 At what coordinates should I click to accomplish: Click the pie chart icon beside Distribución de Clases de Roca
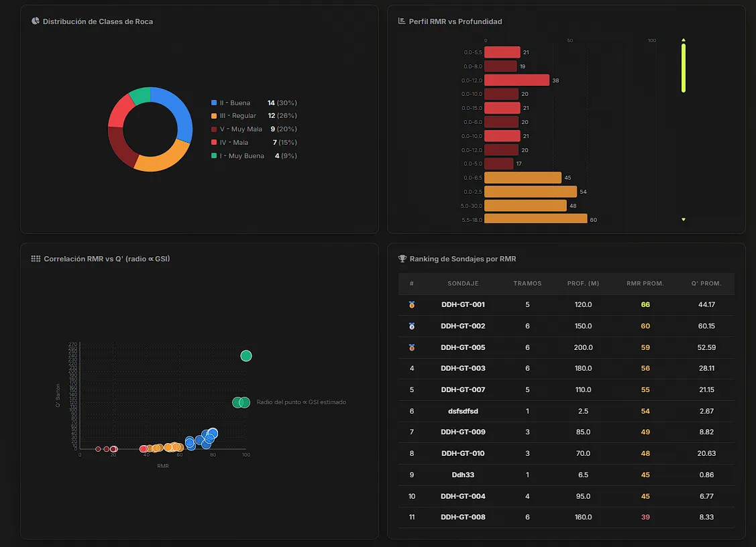point(35,21)
